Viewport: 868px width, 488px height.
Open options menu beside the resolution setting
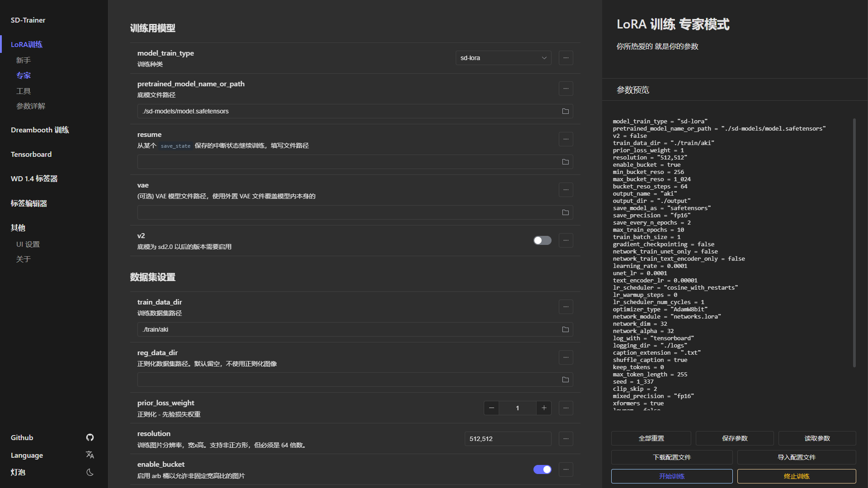tap(566, 438)
